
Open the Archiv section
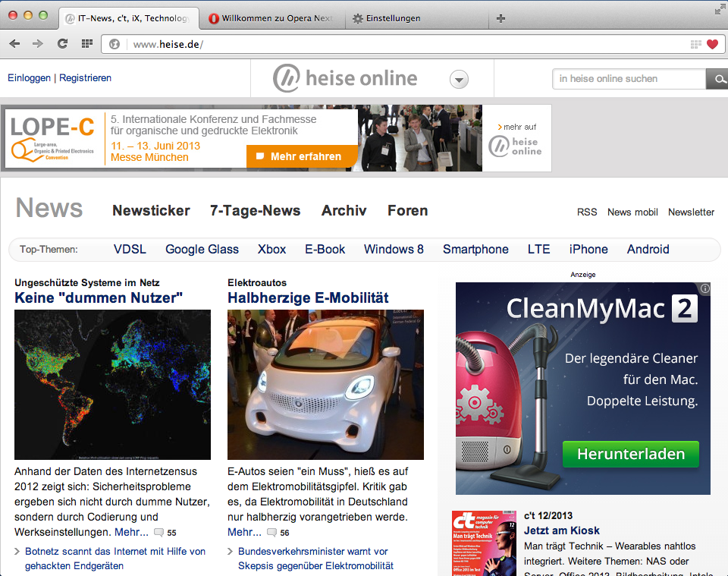point(344,210)
